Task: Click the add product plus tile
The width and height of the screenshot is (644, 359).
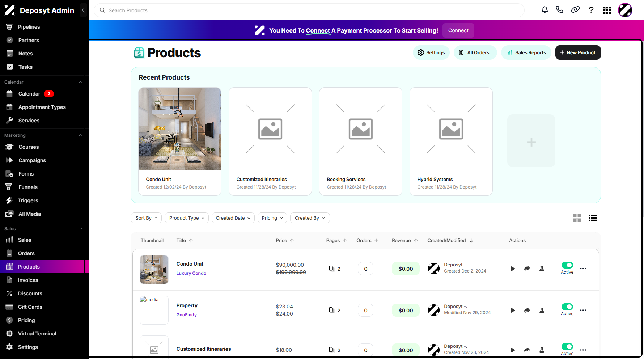Action: pyautogui.click(x=531, y=141)
